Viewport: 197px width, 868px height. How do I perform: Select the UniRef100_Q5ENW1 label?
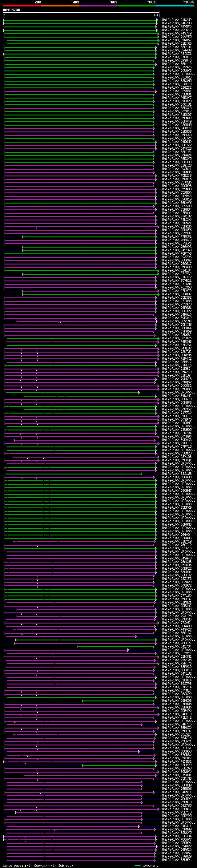tap(177, 94)
